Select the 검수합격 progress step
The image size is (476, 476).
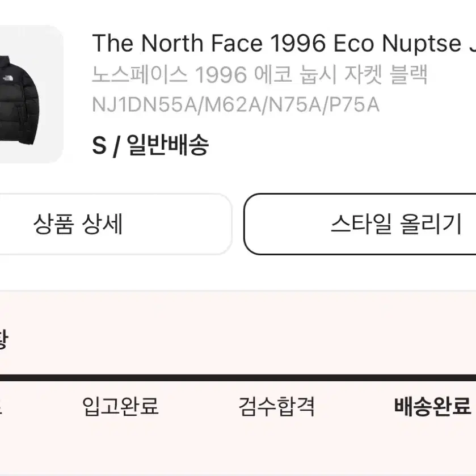tap(276, 406)
